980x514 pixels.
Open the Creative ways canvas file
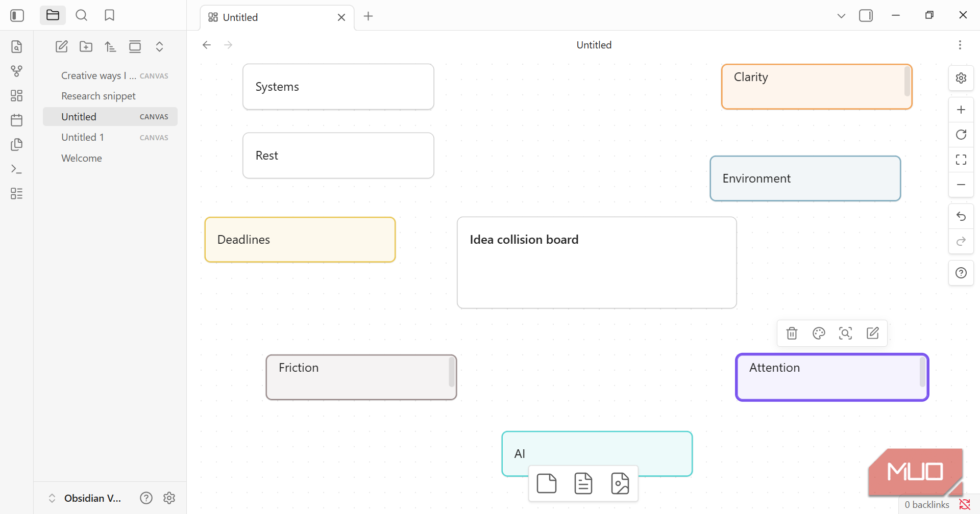[x=110, y=75]
